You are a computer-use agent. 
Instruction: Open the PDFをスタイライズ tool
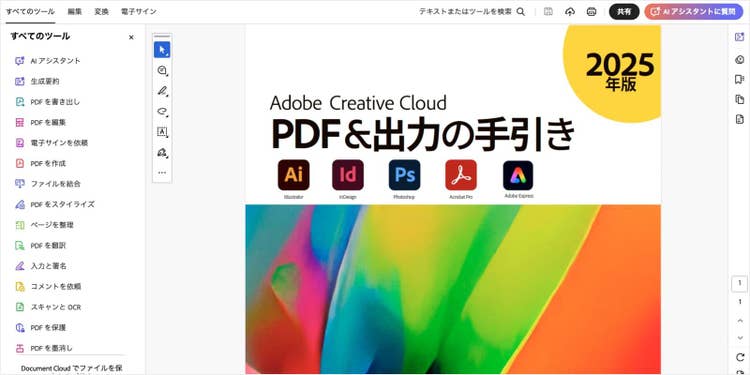point(55,204)
